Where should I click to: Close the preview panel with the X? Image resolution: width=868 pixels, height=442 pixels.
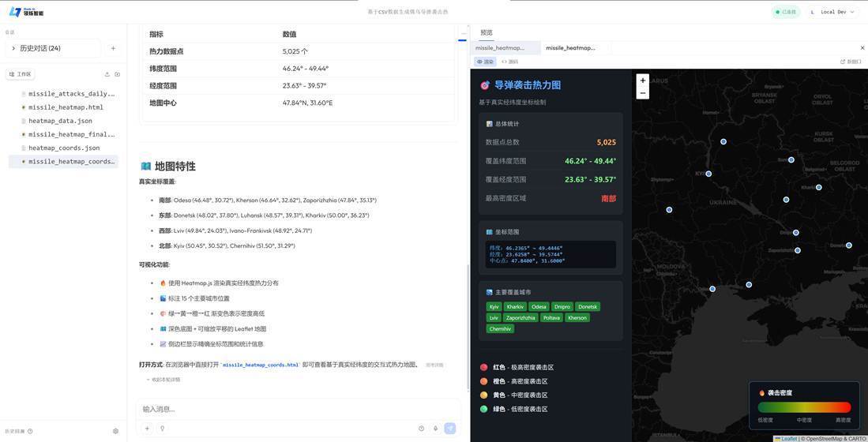tap(862, 48)
